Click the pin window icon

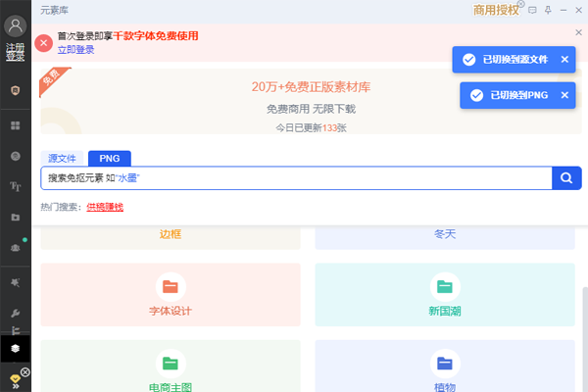(548, 10)
